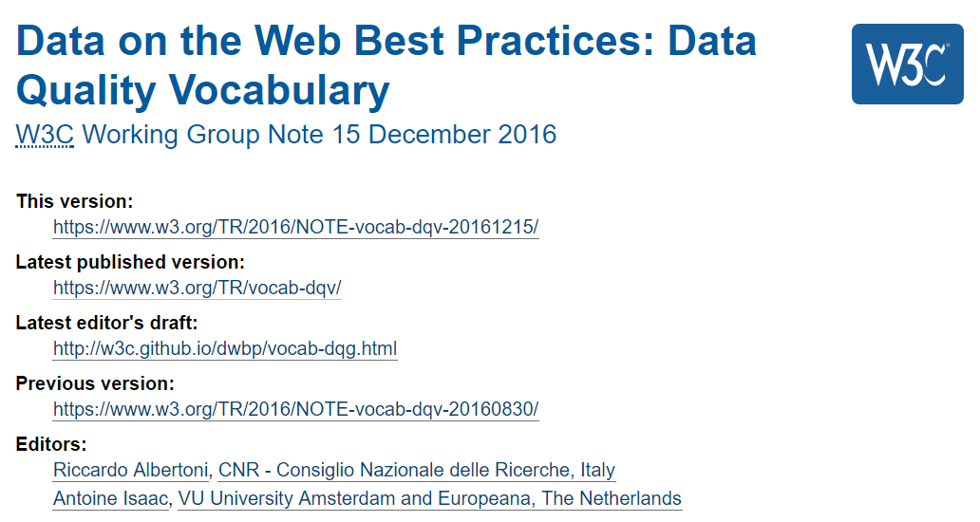Click the "Quality Vocabulary" title line
980x522 pixels.
coord(203,90)
